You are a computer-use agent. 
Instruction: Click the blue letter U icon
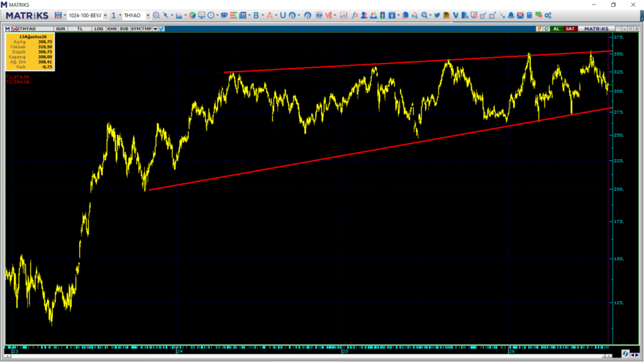click(x=282, y=15)
